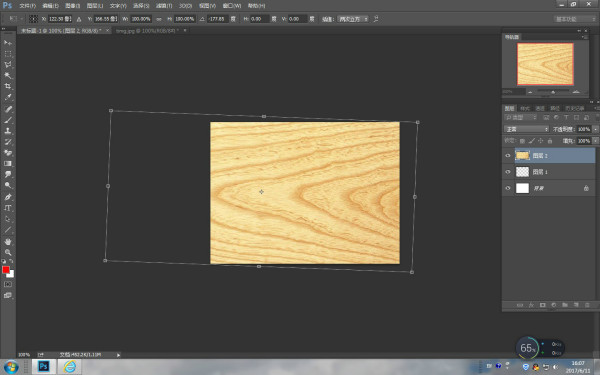600x375 pixels.
Task: Select the Clone Stamp tool
Action: pos(8,131)
